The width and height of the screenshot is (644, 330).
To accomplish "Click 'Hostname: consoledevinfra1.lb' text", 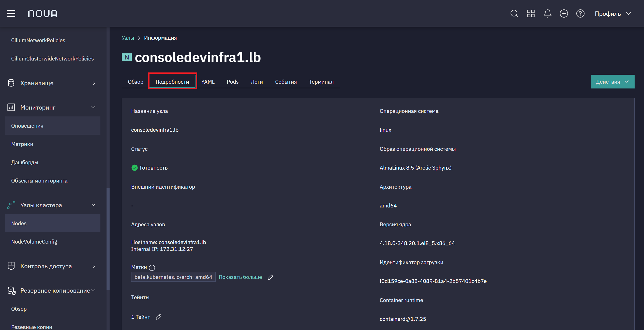I will coord(169,242).
